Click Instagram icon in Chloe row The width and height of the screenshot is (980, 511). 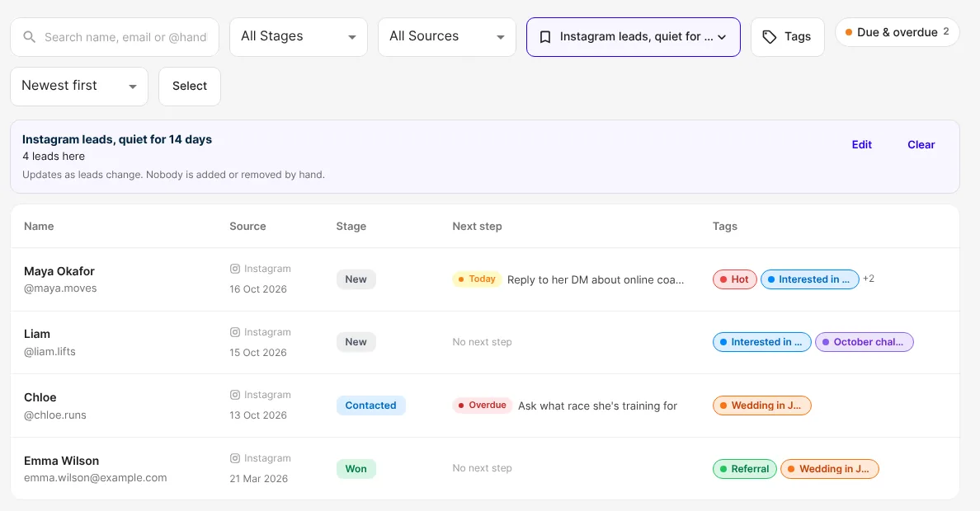tap(235, 395)
